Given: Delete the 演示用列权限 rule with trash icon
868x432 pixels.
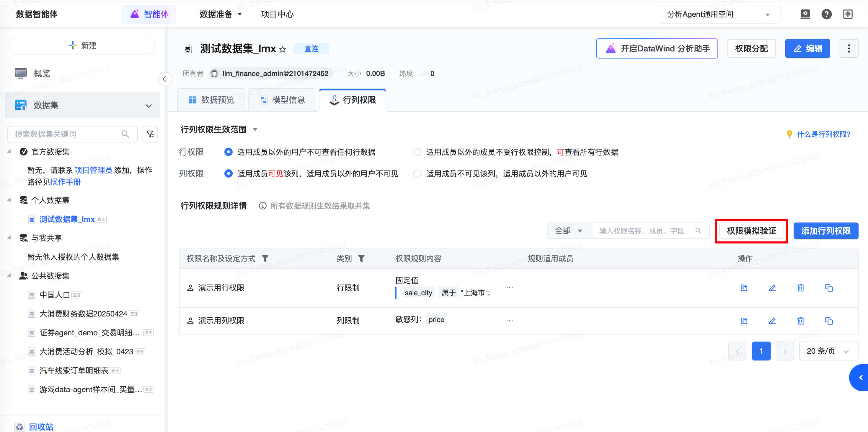Looking at the screenshot, I should 801,321.
